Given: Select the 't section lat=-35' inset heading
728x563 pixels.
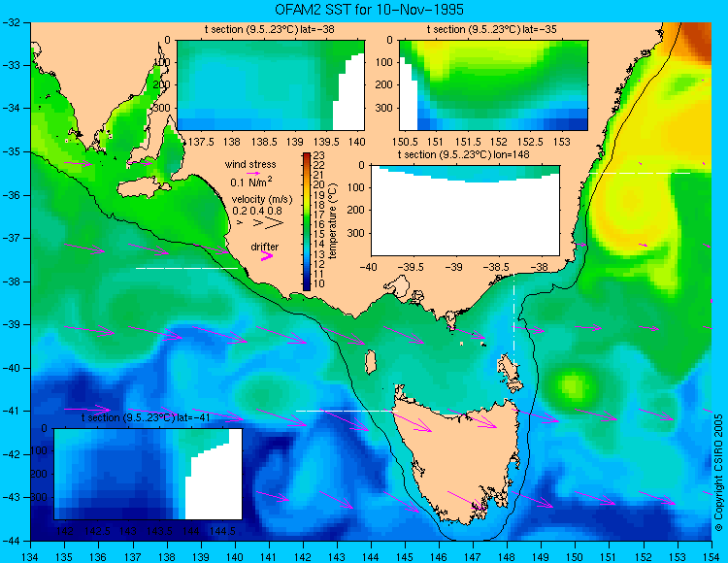Looking at the screenshot, I should coord(492,30).
